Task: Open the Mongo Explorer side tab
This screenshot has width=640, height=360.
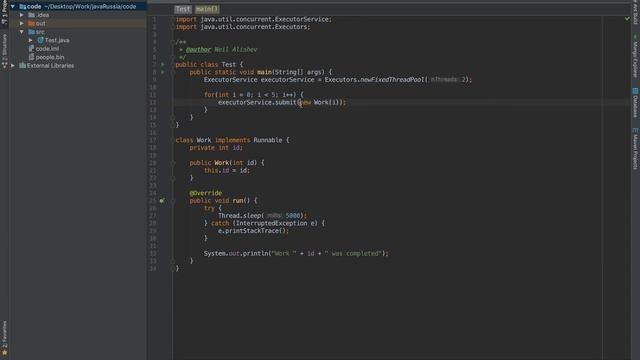Action: [x=635, y=57]
